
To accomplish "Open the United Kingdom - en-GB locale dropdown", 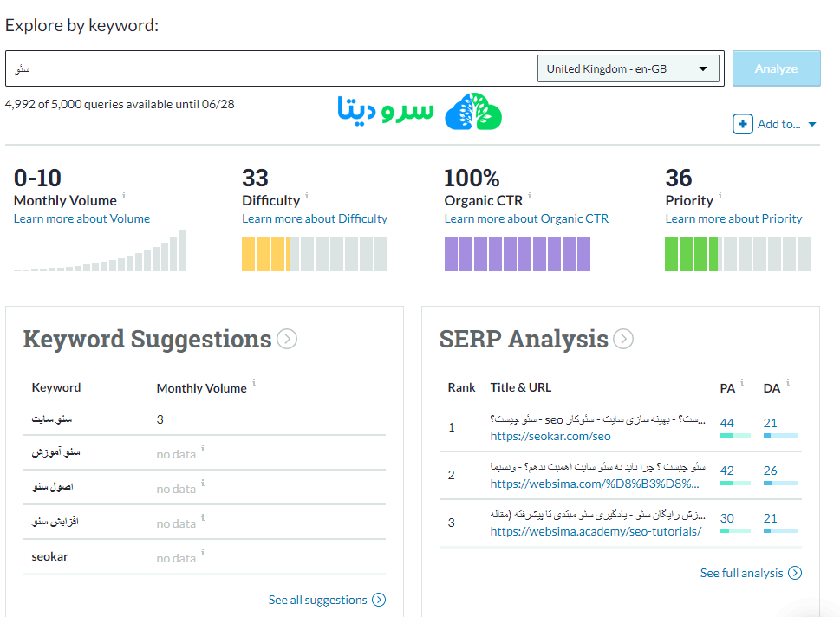I will [x=628, y=68].
